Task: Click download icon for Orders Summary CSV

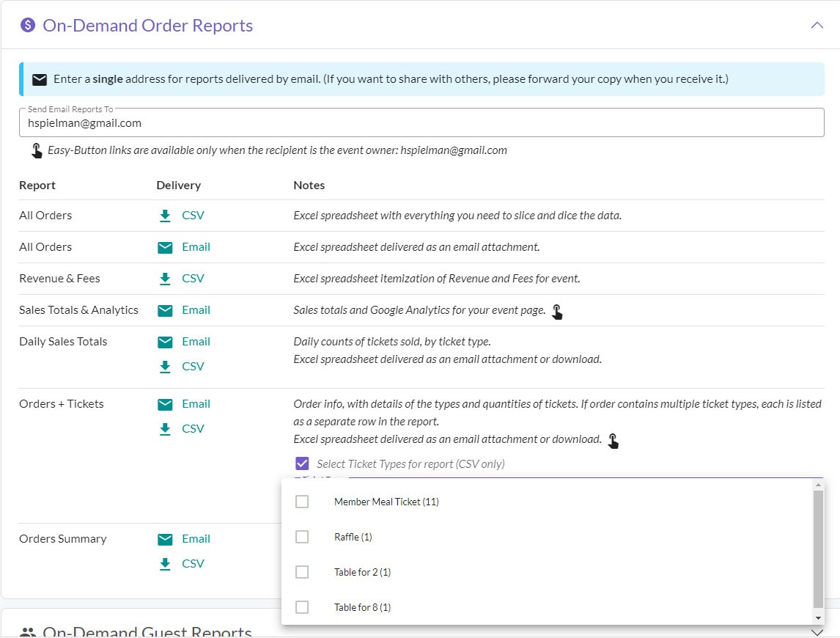Action: pos(165,564)
